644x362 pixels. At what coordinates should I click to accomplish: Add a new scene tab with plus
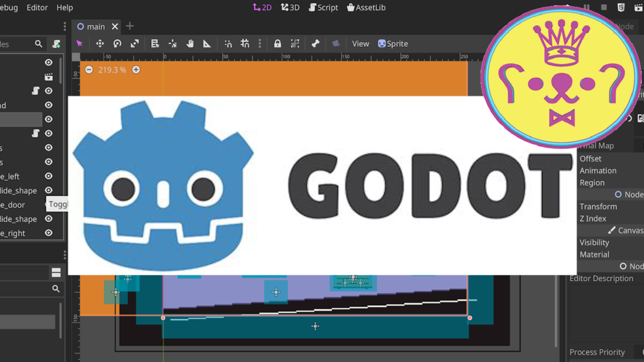pyautogui.click(x=130, y=26)
